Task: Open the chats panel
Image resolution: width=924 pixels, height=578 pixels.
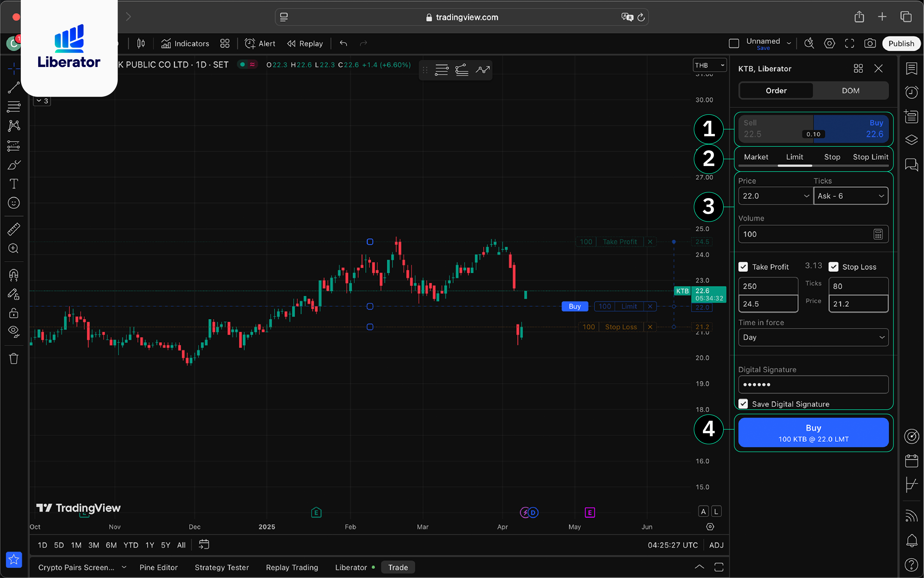Action: 911,165
